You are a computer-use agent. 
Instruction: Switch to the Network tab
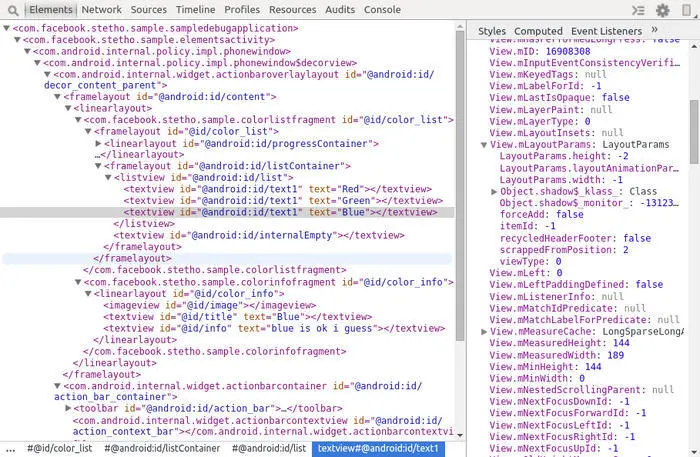[101, 9]
